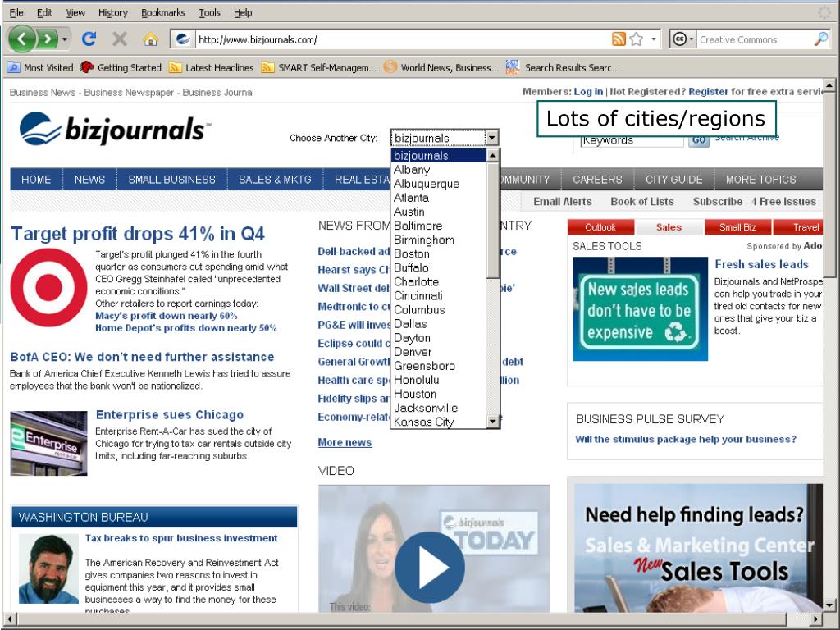Click the magnifier search icon in search box
Image resolution: width=840 pixels, height=630 pixels.
coord(820,39)
